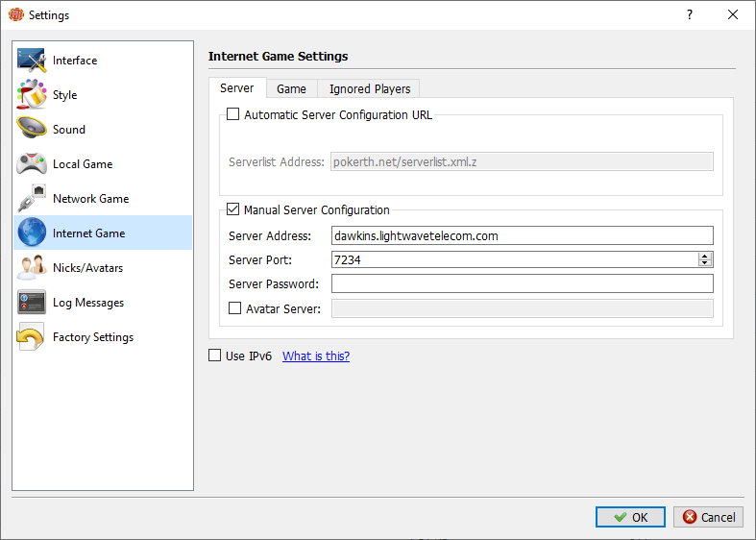756x540 pixels.
Task: Click the Factory Settings label in the sidebar
Action: click(93, 337)
